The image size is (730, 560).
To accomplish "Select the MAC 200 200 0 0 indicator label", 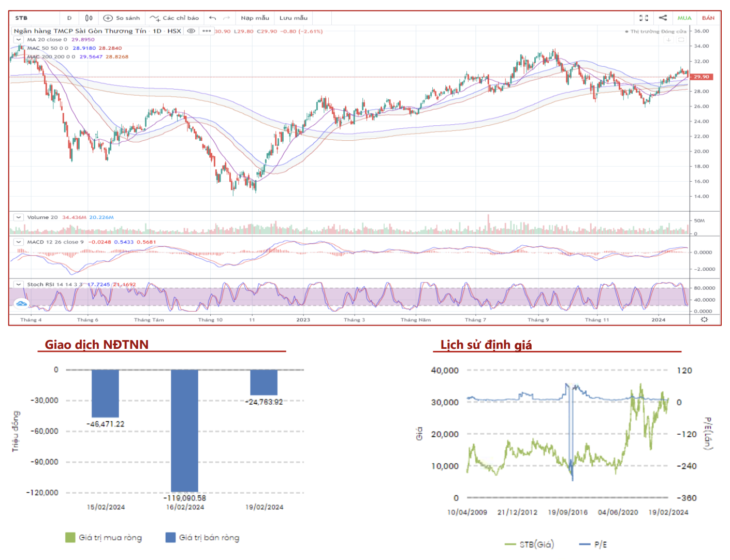I will point(51,57).
